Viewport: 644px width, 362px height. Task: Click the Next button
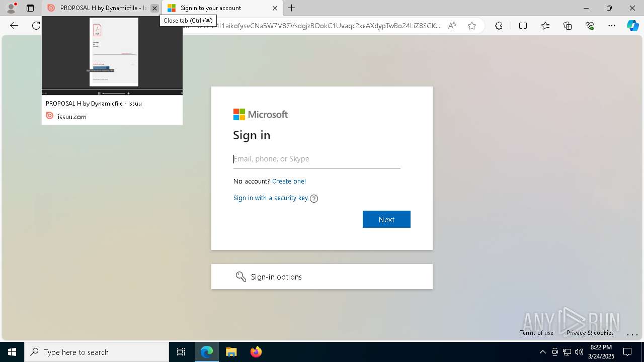[x=386, y=219]
